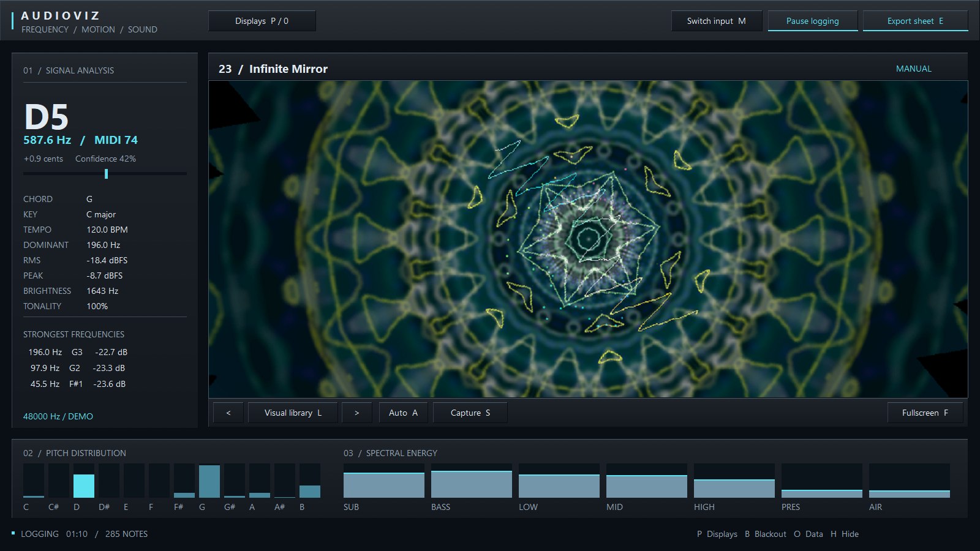This screenshot has height=551, width=980.
Task: Select the D pitch distribution bar
Action: point(84,481)
